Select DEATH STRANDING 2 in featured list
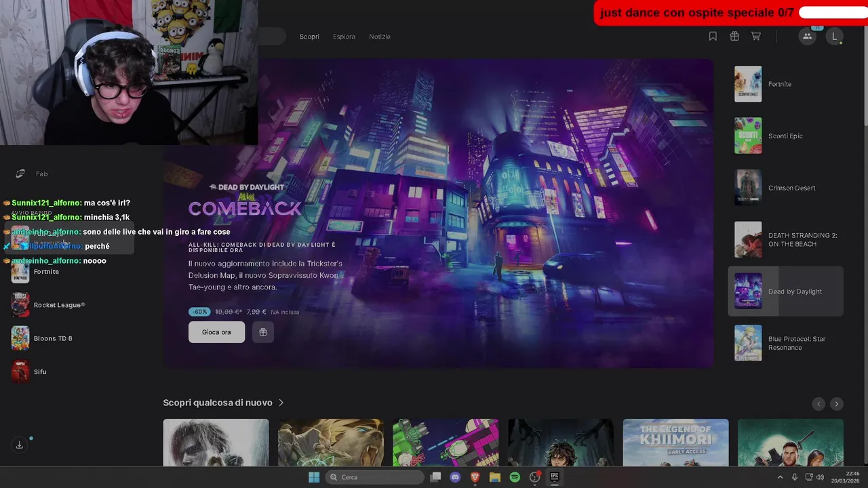Screen dimensions: 868x488 [x=785, y=239]
